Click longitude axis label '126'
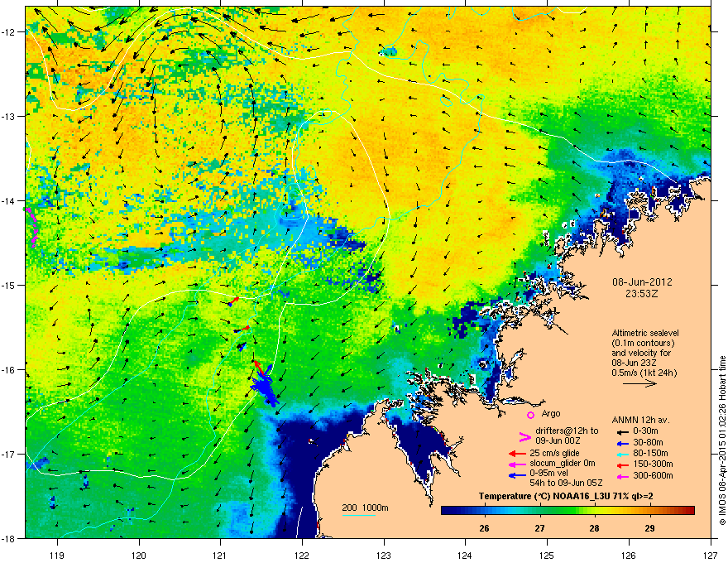Viewport: 728px width, 563px height. tap(629, 555)
